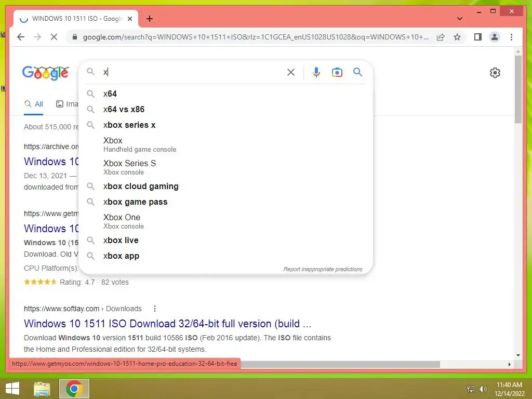
Task: Click into the Google search input field
Action: click(x=193, y=72)
